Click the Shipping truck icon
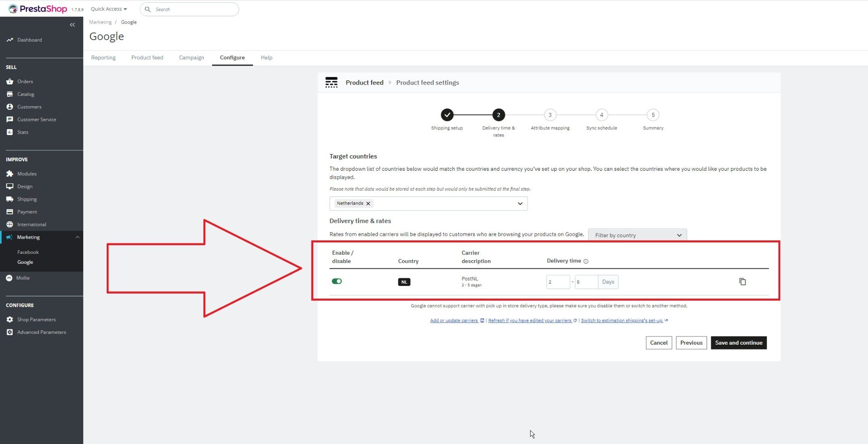This screenshot has height=444, width=868. (9, 199)
